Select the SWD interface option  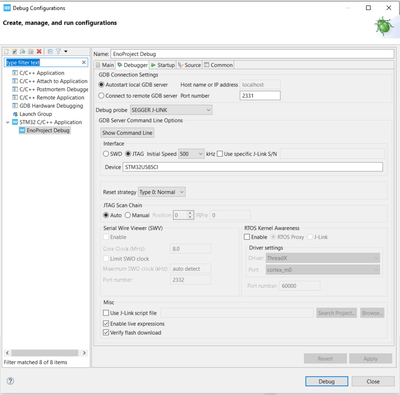106,154
